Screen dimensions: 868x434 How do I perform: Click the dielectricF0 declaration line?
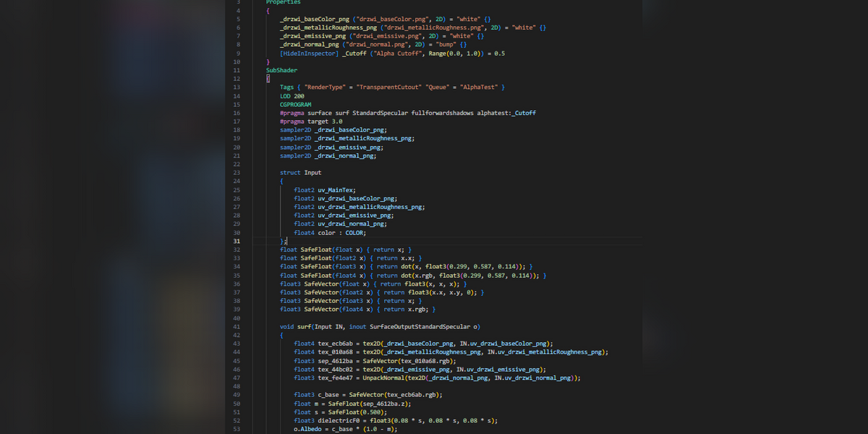pyautogui.click(x=395, y=420)
